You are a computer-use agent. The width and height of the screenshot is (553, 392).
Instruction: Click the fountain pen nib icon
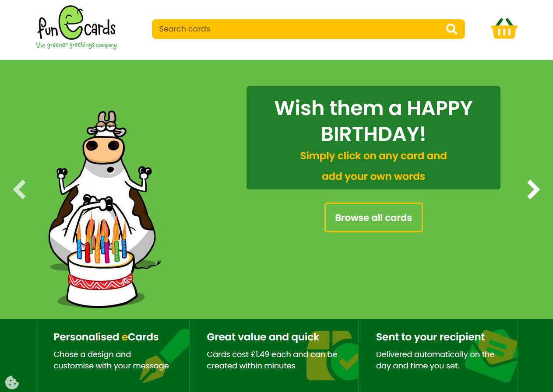(166, 355)
